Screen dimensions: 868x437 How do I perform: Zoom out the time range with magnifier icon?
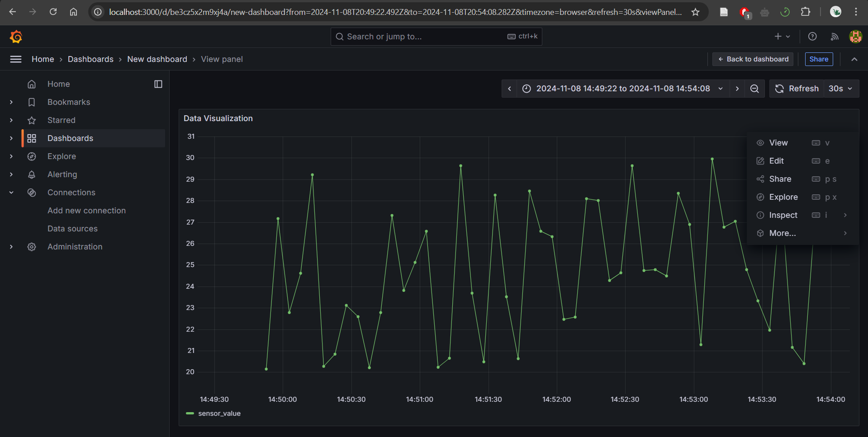point(754,89)
